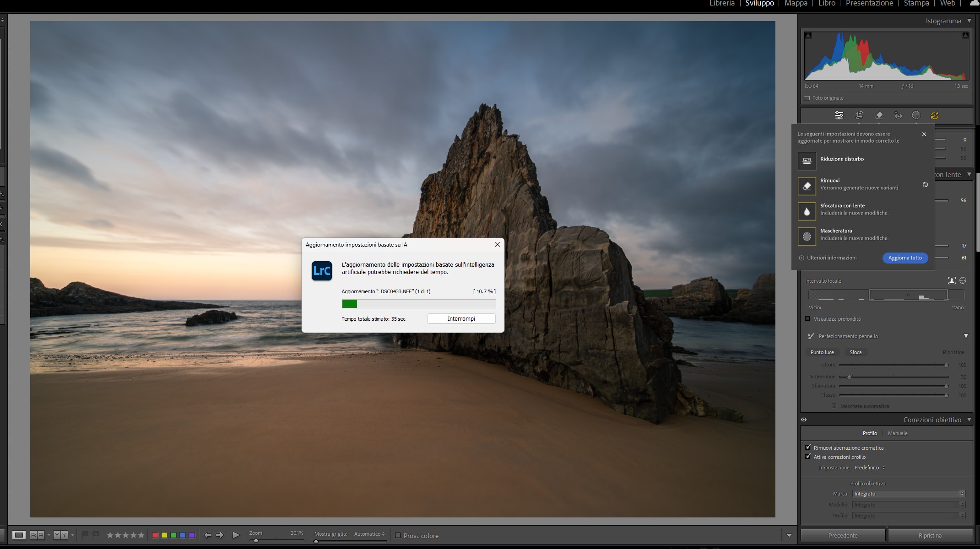Viewport: 980px width, 549px height.
Task: Collapse the Sfocatura con lente panel triangle
Action: pyautogui.click(x=969, y=174)
